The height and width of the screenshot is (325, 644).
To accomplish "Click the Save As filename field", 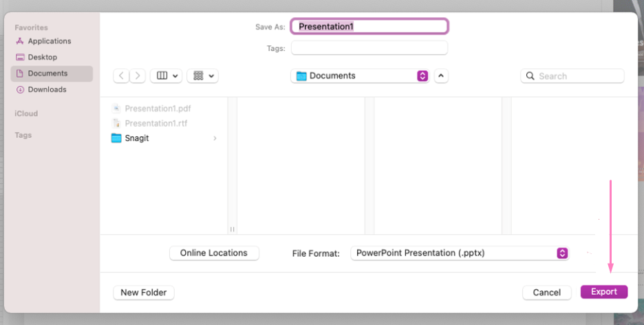I will pyautogui.click(x=369, y=26).
